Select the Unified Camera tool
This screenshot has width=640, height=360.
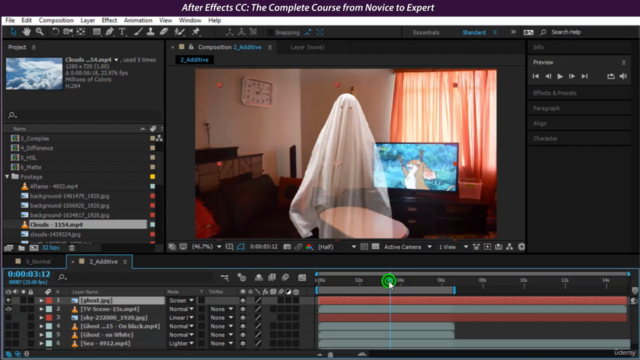(x=68, y=32)
